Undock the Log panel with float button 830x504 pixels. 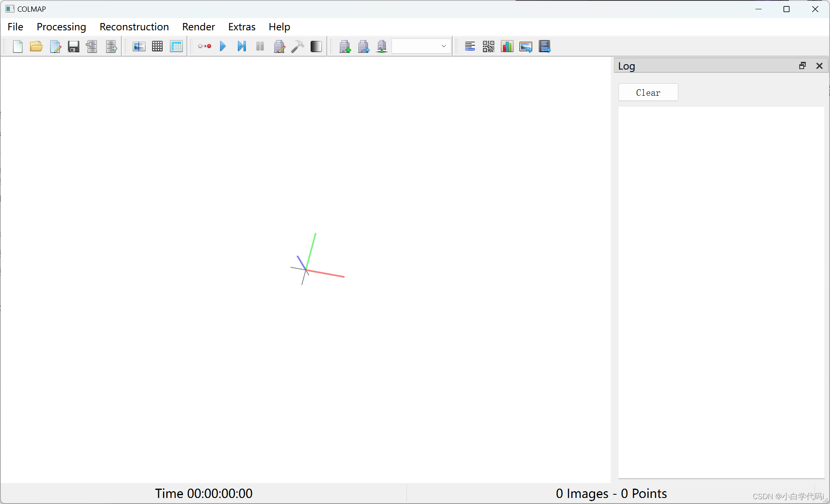click(x=802, y=66)
